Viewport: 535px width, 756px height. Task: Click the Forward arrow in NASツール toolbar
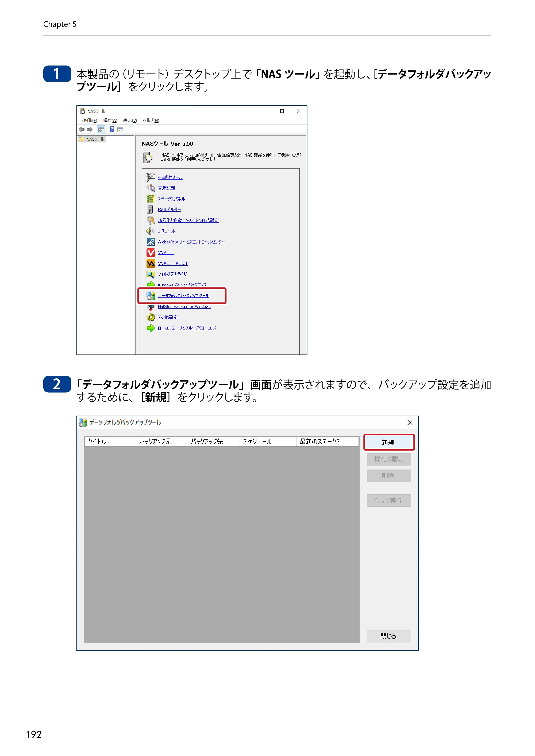point(90,129)
